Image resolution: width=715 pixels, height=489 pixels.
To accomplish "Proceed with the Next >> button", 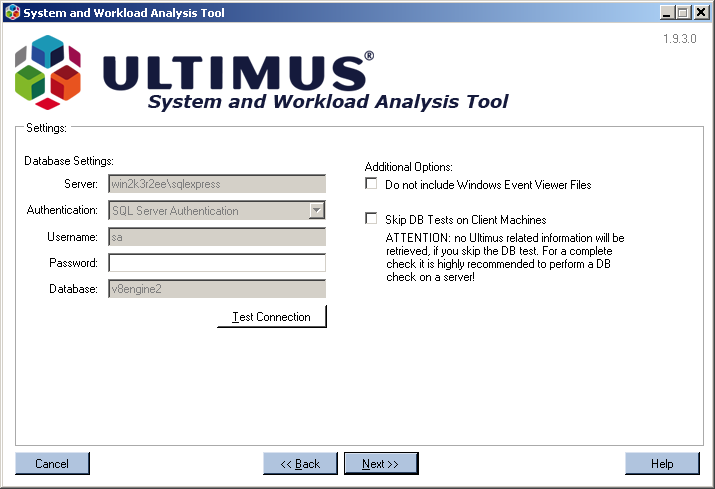I will click(381, 463).
